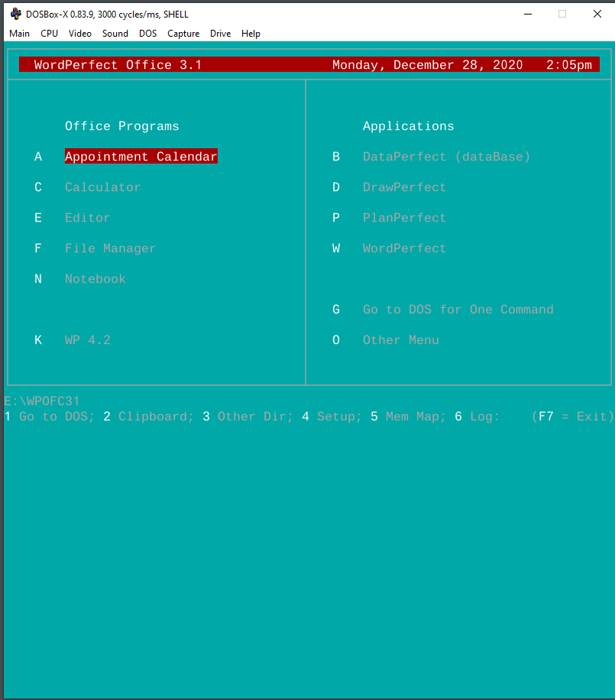The image size is (615, 700).
Task: Open the CPU menu
Action: pos(49,33)
